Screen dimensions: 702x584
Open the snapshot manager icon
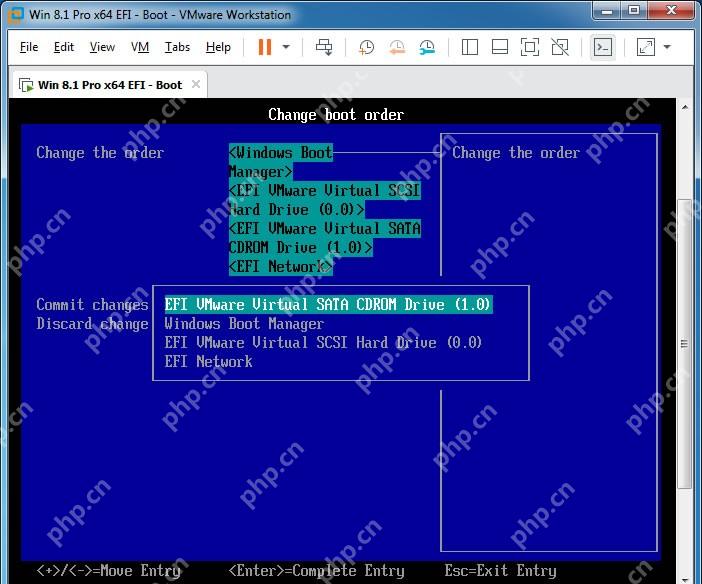(x=427, y=47)
